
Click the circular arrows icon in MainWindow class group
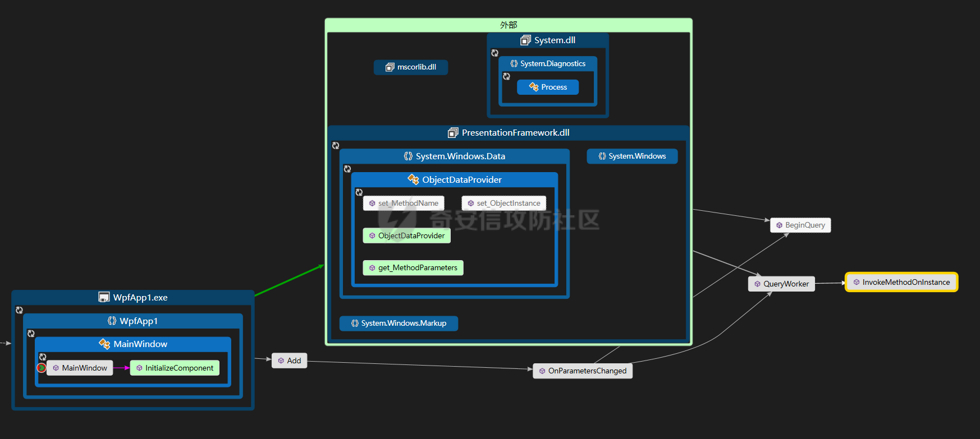pos(43,357)
